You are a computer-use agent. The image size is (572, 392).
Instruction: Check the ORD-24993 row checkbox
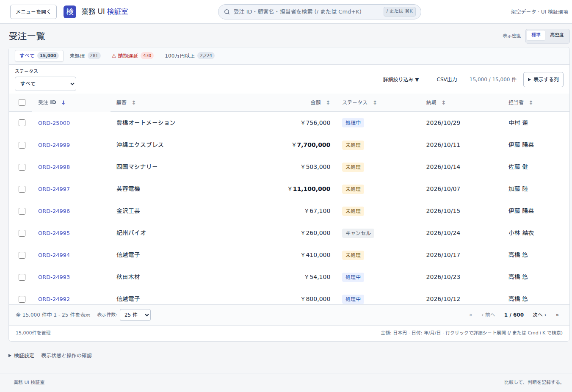22,277
